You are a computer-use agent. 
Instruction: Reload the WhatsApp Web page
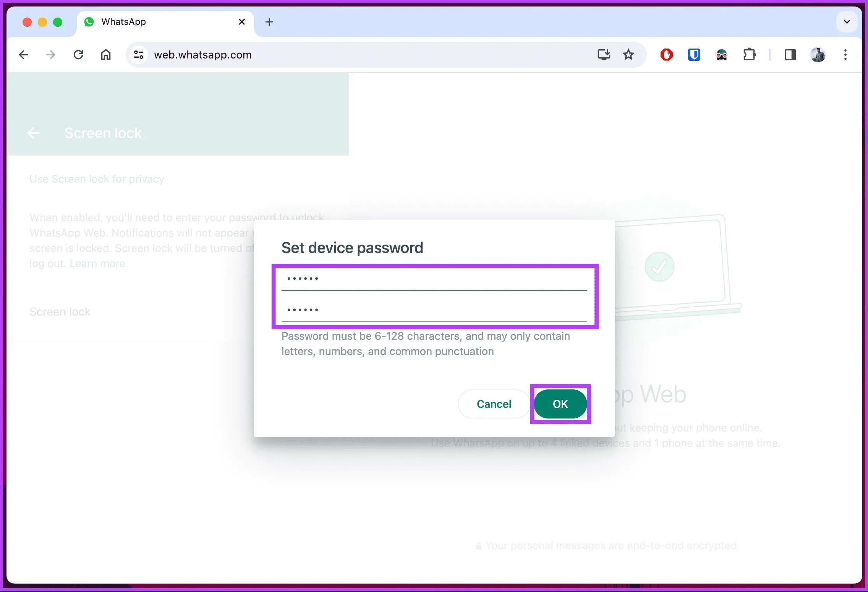[x=78, y=55]
